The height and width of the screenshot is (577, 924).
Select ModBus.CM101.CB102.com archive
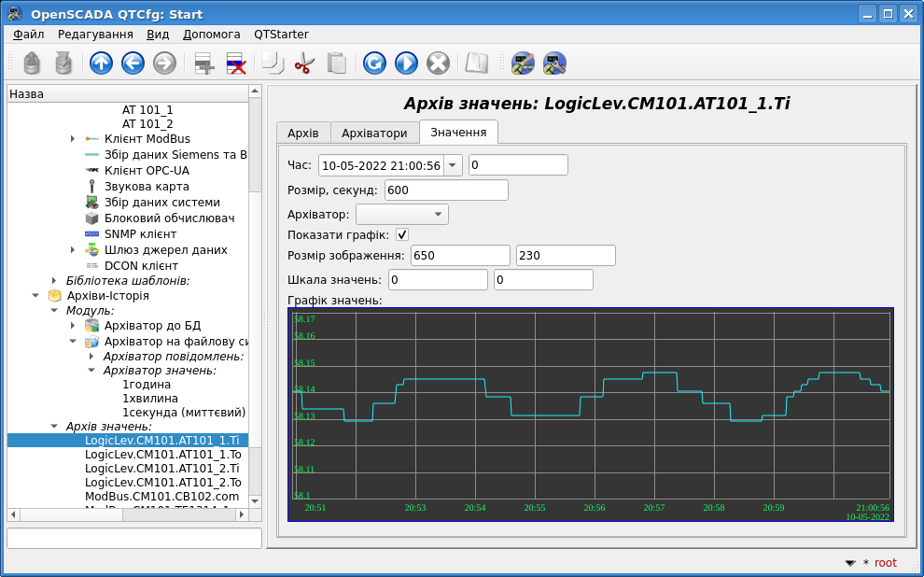pyautogui.click(x=162, y=497)
